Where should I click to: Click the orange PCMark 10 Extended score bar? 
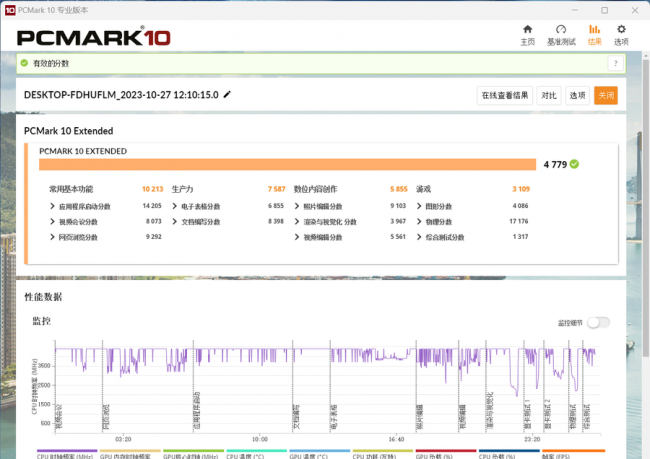pos(287,164)
